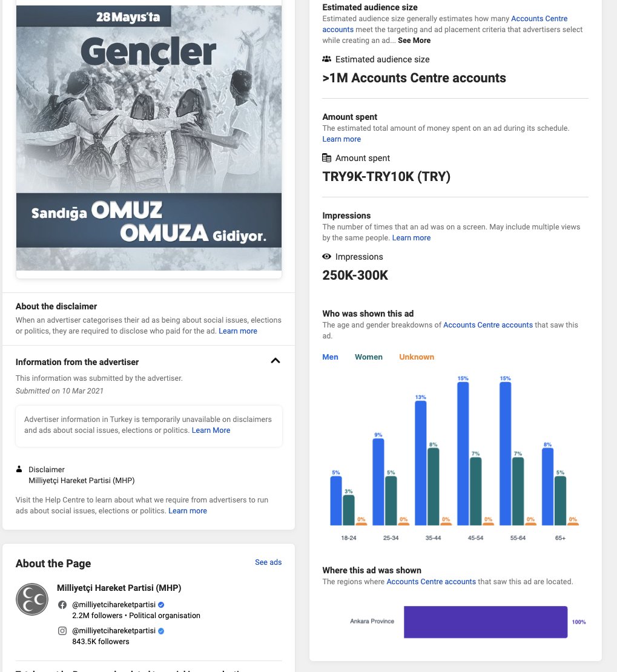This screenshot has width=617, height=672.
Task: Click the verified badge on the Facebook handle
Action: coord(161,605)
